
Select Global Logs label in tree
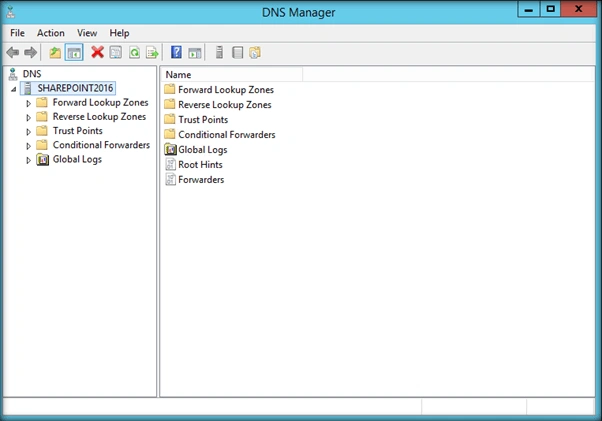[77, 159]
